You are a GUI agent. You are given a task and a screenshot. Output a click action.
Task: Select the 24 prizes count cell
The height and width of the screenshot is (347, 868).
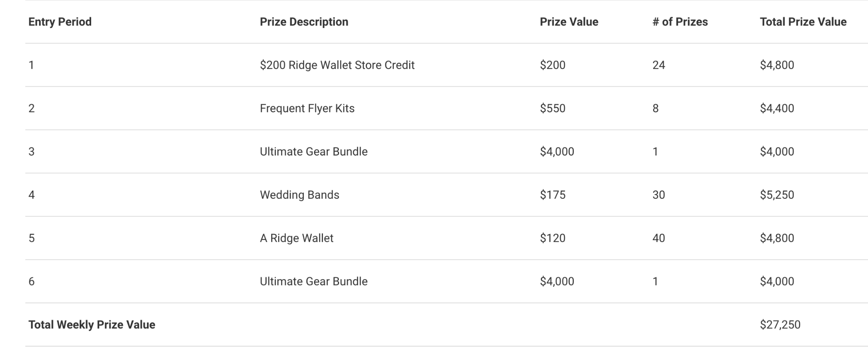tap(659, 65)
